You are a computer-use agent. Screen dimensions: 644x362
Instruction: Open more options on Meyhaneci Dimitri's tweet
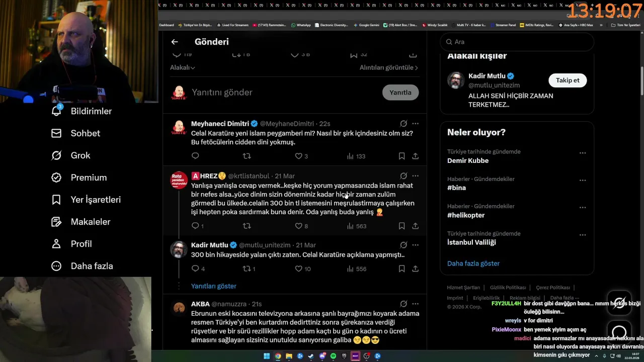[x=415, y=124]
